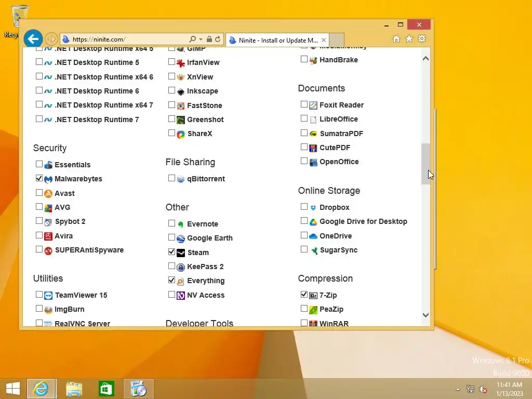Click the IrfanView app icon
Screen dimensions: 532x399
(181, 63)
